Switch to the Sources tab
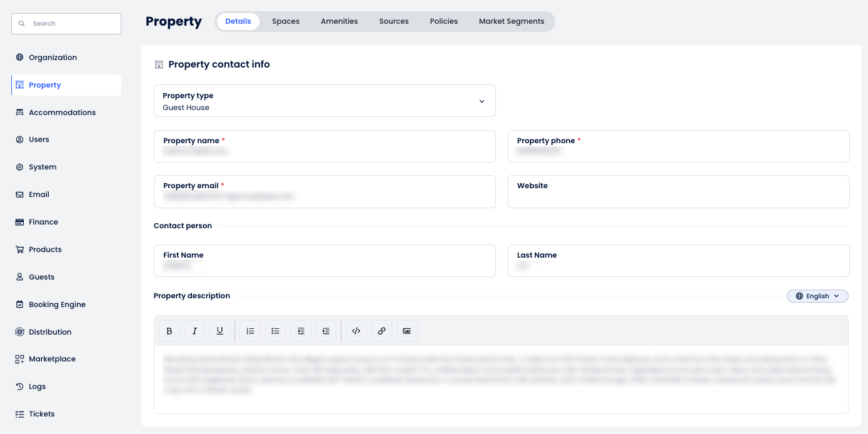Viewport: 868px width, 434px height. (x=394, y=21)
